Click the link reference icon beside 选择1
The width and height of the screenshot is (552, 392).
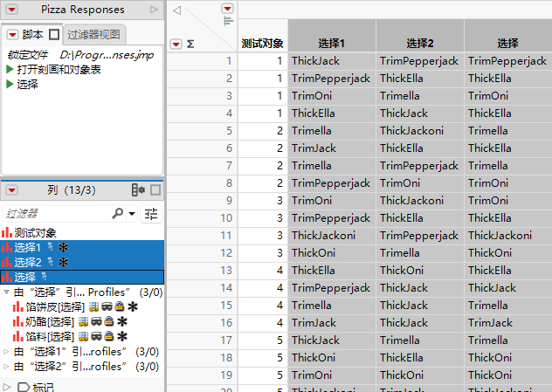[51, 247]
